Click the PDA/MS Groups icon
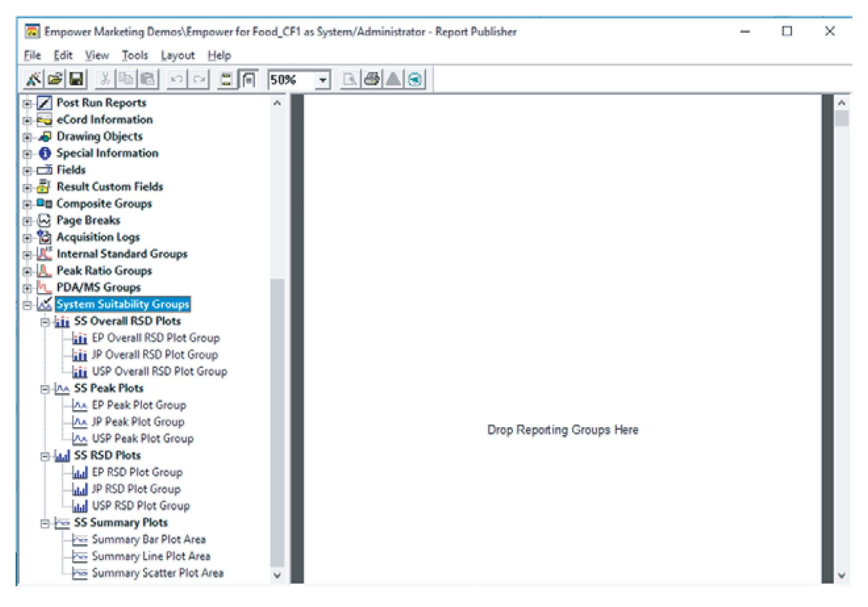This screenshot has width=868, height=607. click(x=44, y=287)
